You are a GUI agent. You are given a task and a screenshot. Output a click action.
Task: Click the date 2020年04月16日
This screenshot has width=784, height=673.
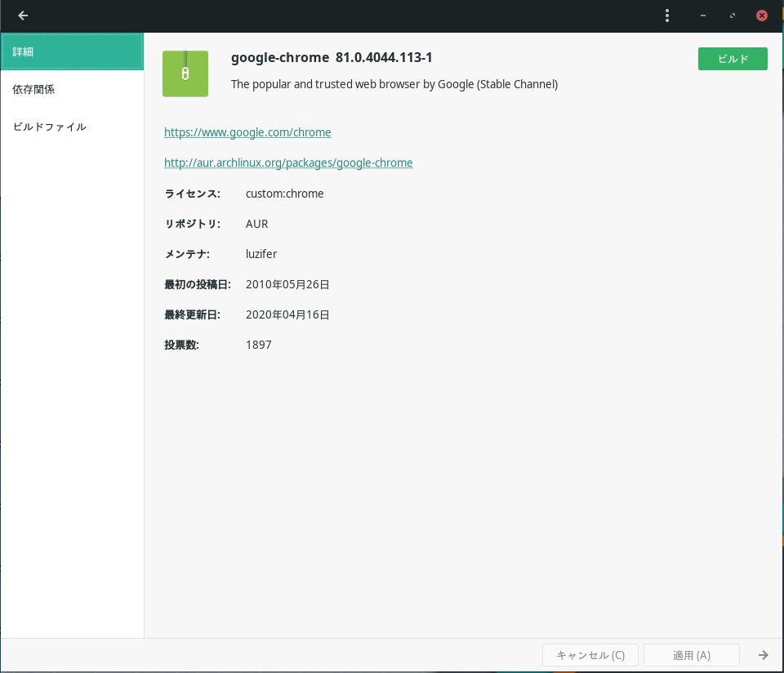pyautogui.click(x=287, y=314)
